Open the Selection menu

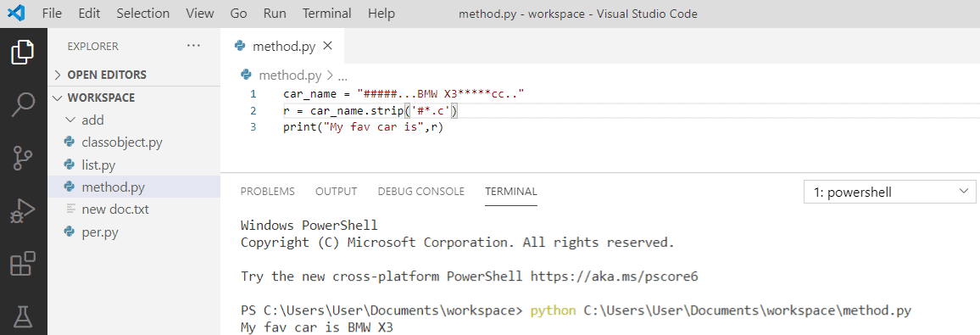click(x=143, y=13)
